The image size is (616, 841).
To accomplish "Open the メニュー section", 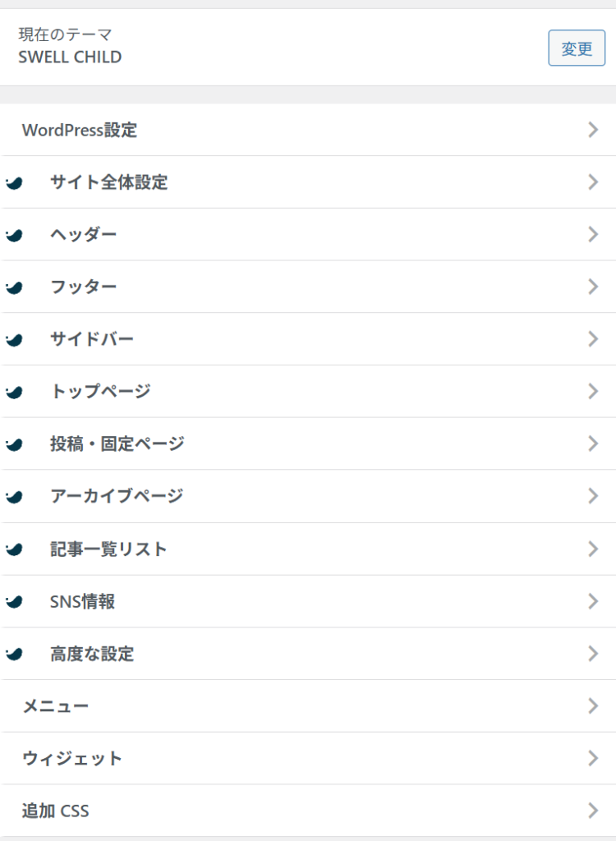I will click(56, 706).
